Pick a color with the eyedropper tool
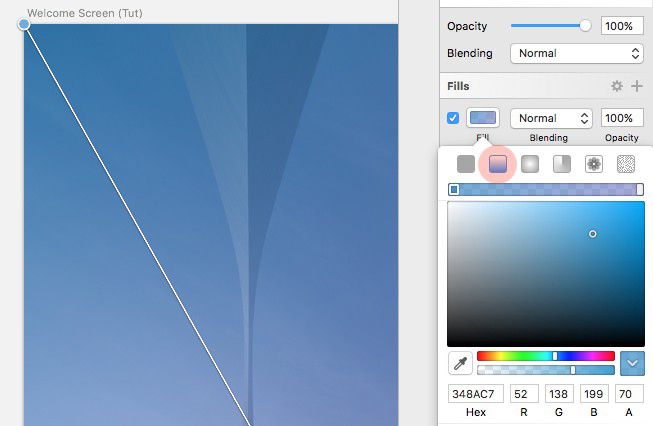Image resolution: width=653 pixels, height=426 pixels. tap(460, 363)
